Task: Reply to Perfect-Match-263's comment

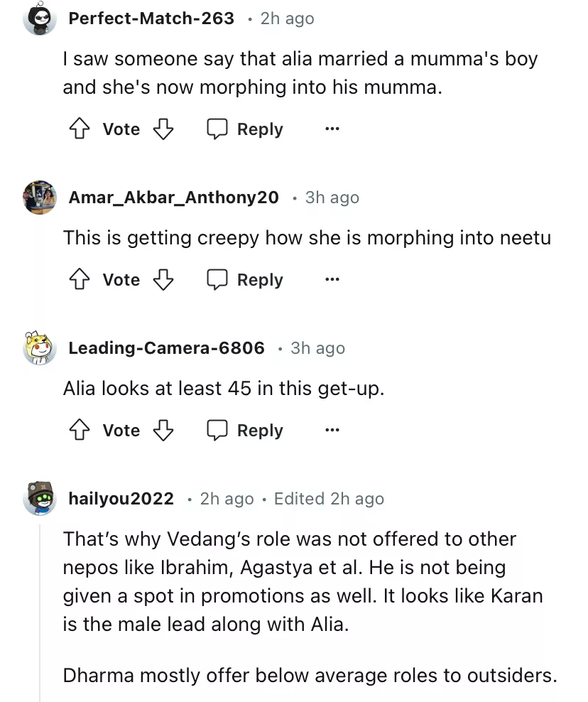Action: [x=245, y=129]
